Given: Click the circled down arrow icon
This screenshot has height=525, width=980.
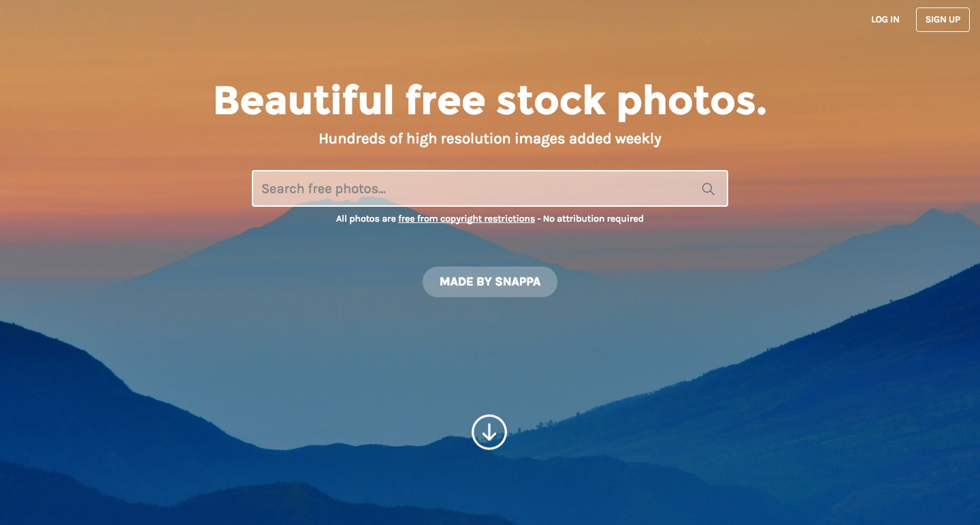Looking at the screenshot, I should tap(489, 432).
